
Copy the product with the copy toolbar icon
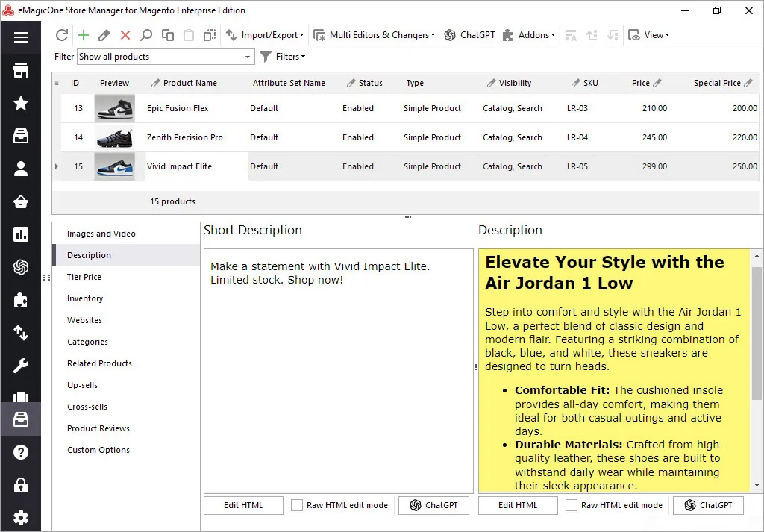(168, 35)
